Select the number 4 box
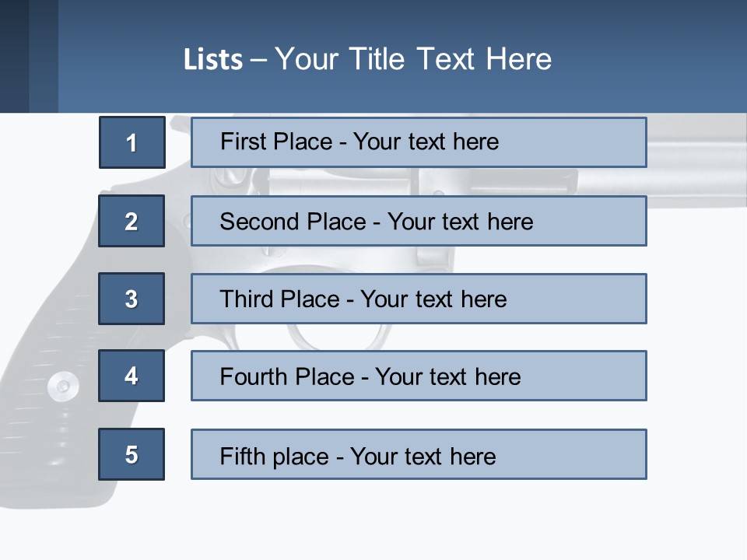Image resolution: width=747 pixels, height=560 pixels. tap(132, 376)
